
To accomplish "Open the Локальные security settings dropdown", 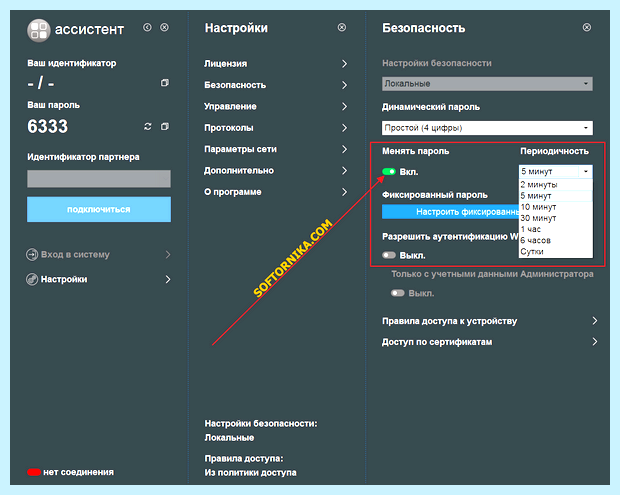I will [487, 84].
